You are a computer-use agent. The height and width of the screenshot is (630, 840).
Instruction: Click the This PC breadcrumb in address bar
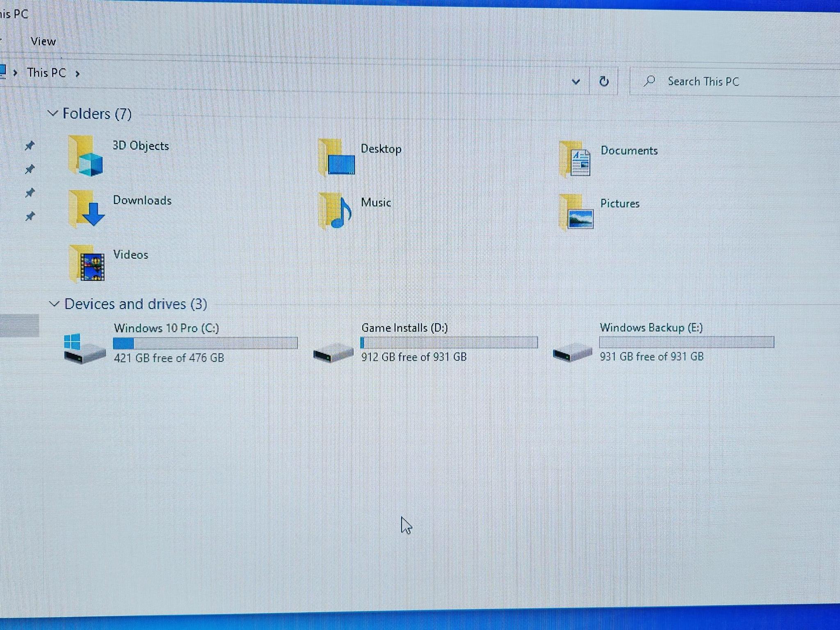[x=46, y=73]
